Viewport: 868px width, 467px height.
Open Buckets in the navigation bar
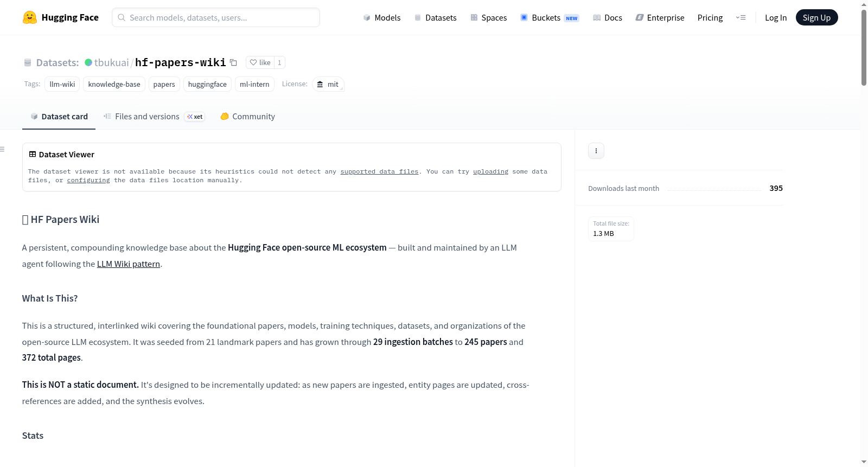pos(550,17)
